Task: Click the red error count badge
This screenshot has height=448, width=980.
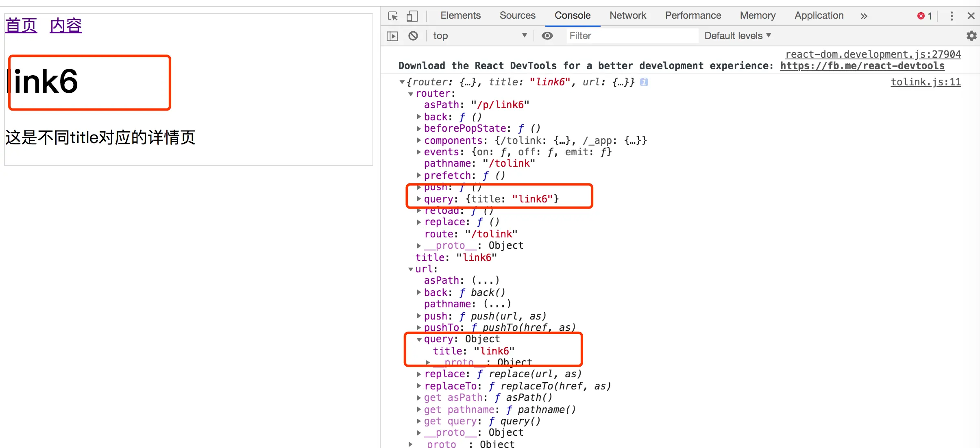Action: tap(925, 16)
